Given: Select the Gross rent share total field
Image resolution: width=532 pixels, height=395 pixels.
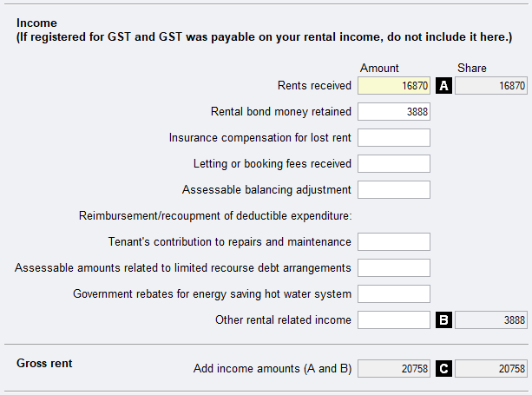Looking at the screenshot, I should pyautogui.click(x=491, y=369).
